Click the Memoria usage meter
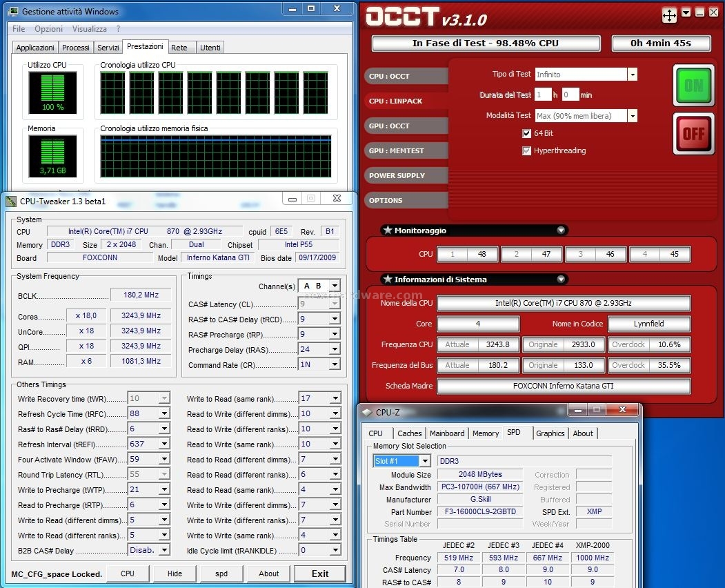 [x=52, y=157]
